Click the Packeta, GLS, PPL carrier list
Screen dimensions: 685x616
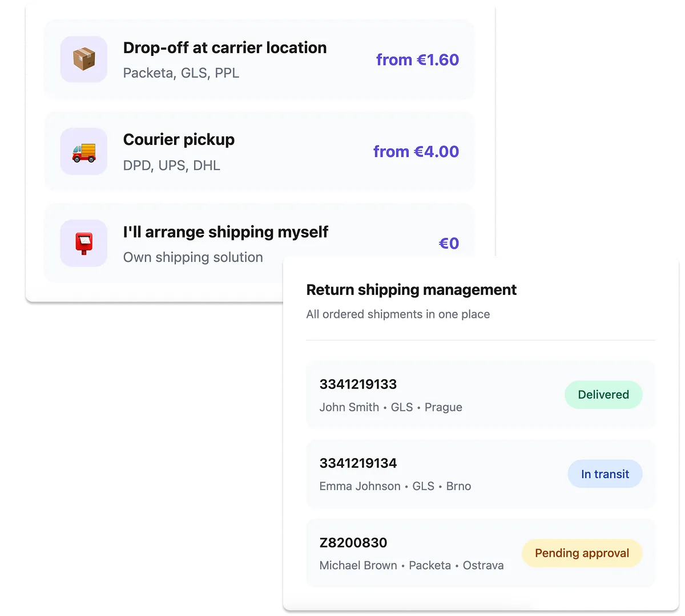click(x=181, y=74)
